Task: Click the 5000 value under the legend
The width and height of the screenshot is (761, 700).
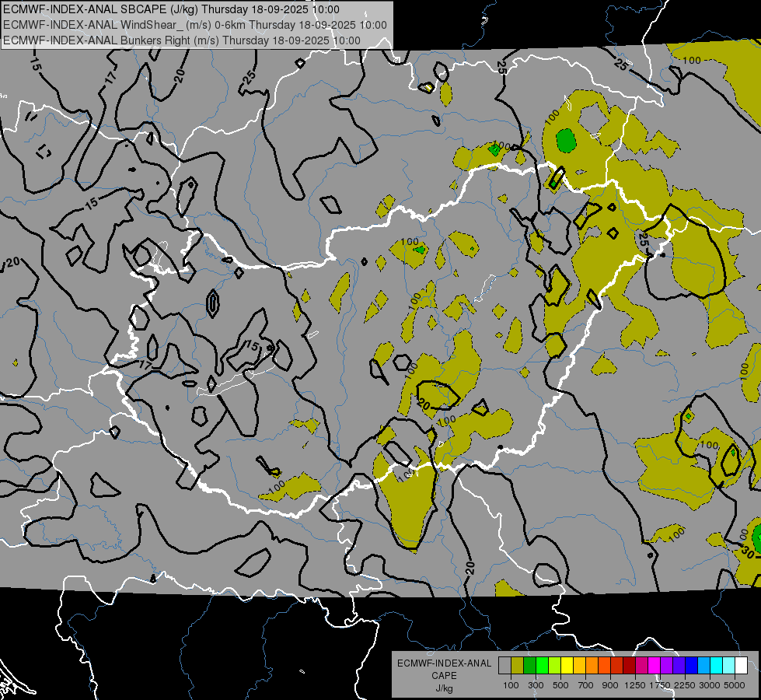Action: tap(735, 684)
